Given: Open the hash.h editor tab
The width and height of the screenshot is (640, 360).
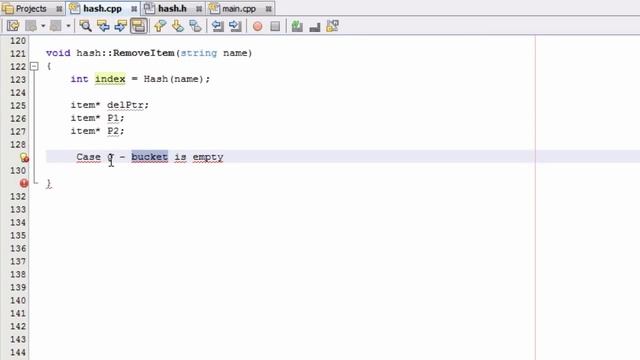Looking at the screenshot, I should click(172, 9).
